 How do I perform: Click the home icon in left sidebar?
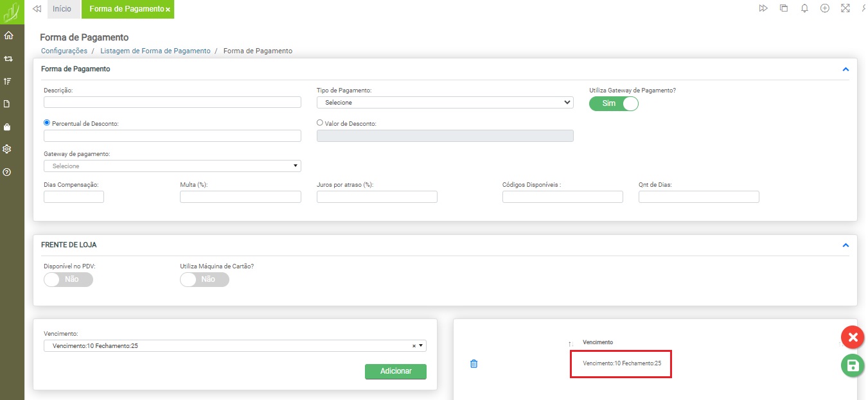(8, 36)
